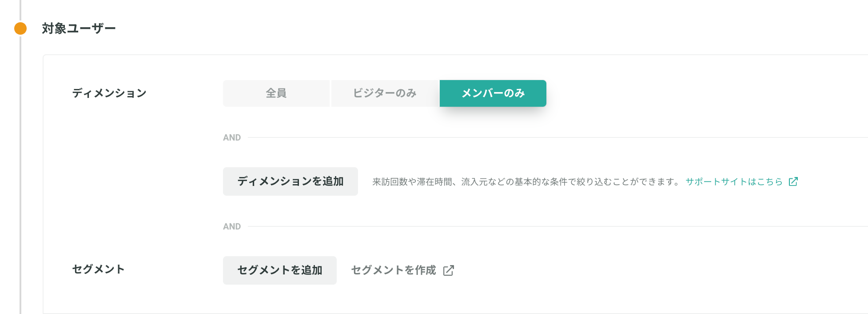Choose the メンバーのみ option
This screenshot has height=314, width=868.
click(x=493, y=93)
